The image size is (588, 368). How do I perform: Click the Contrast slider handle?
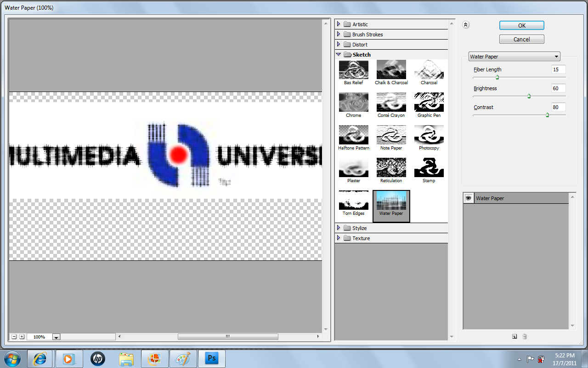point(547,115)
